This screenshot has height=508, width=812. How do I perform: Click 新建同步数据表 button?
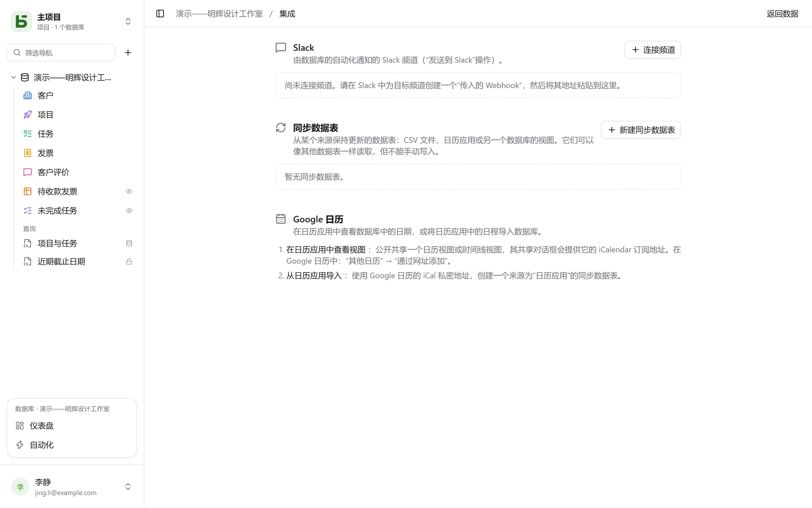point(641,130)
